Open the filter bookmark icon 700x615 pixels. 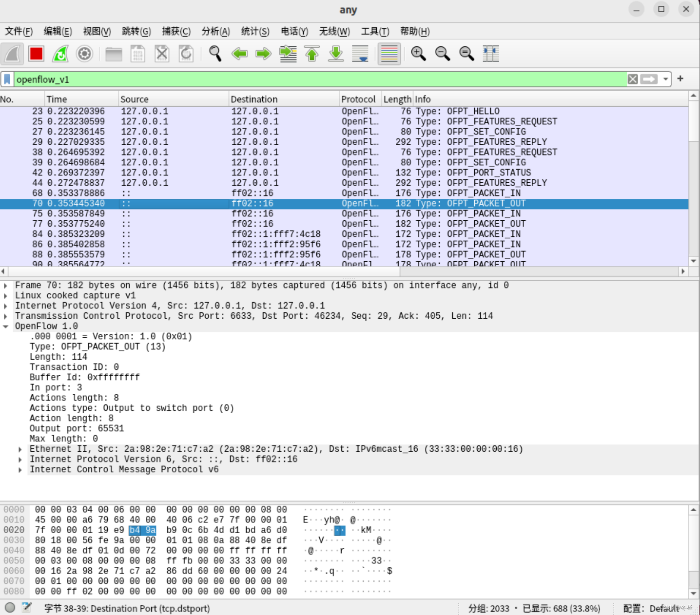[x=7, y=79]
